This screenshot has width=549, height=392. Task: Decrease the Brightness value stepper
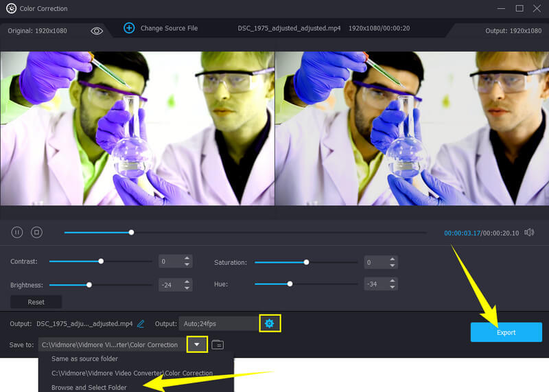point(187,287)
